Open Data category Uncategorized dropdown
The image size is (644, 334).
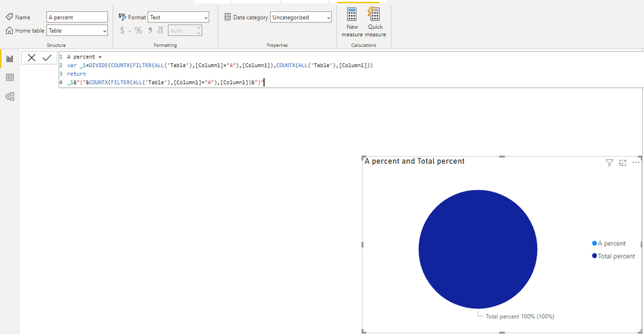pos(300,17)
